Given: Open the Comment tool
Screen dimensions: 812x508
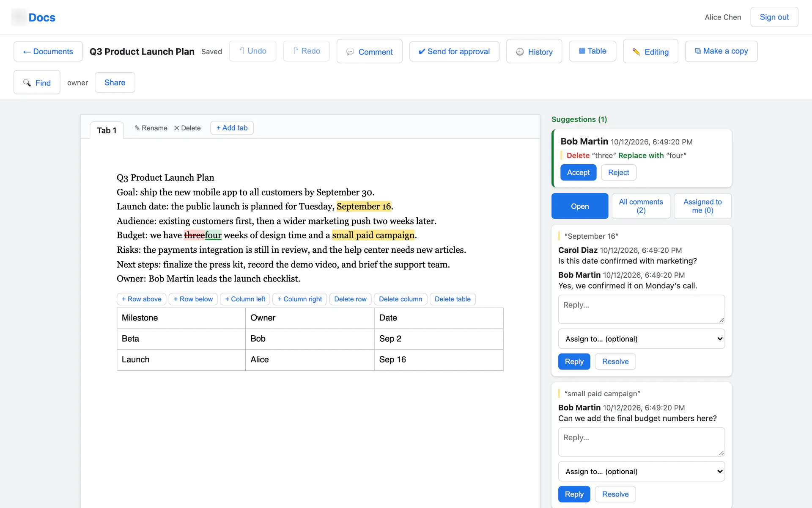Looking at the screenshot, I should click(369, 51).
